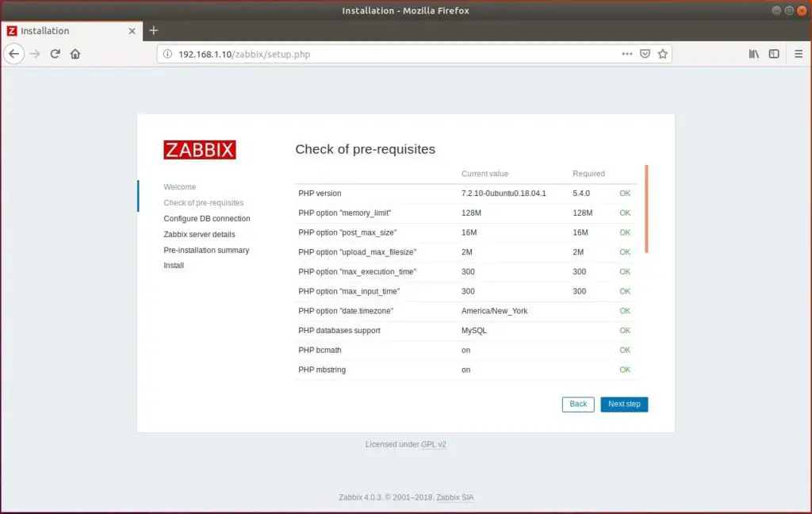Screen dimensions: 812x514
Task: Toggle the sidebar icon in the toolbar
Action: coord(774,54)
